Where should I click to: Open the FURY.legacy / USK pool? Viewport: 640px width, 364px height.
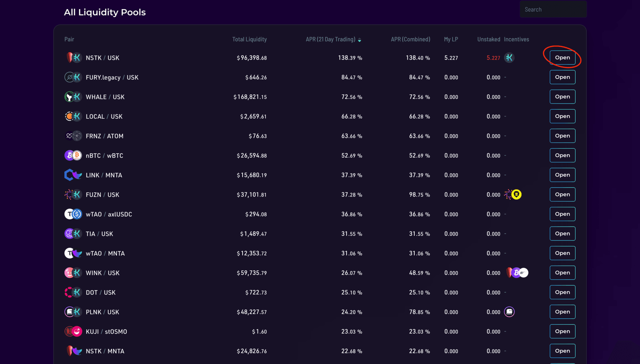(x=562, y=77)
